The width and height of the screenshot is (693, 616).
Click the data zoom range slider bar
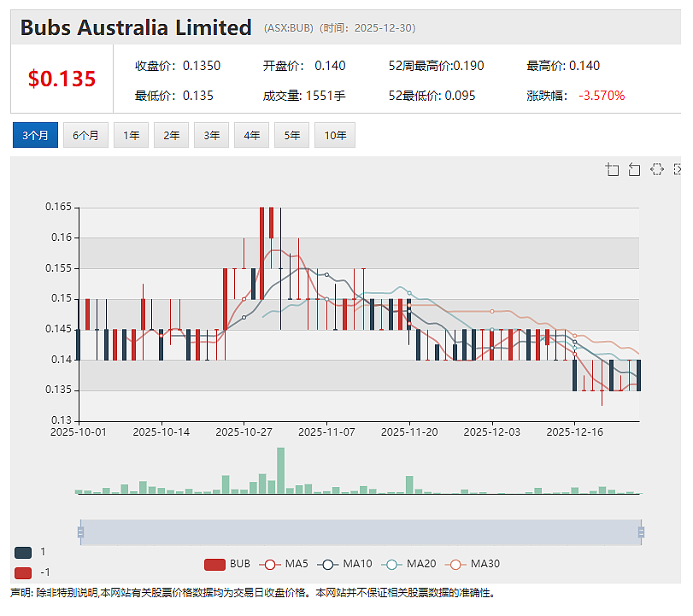[x=361, y=532]
